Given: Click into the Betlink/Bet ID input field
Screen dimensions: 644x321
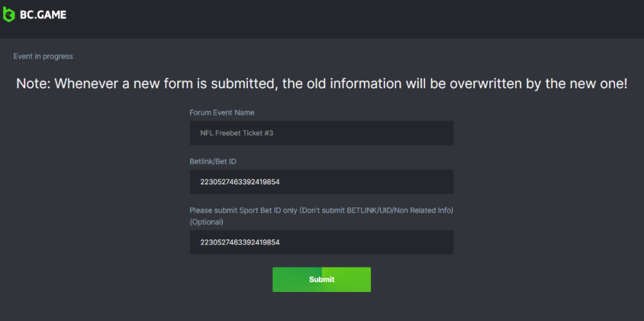Looking at the screenshot, I should click(x=321, y=182).
